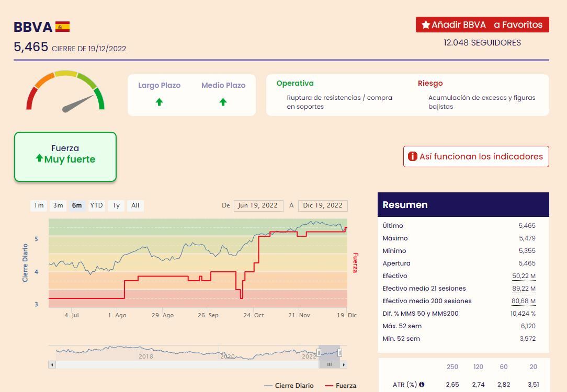Select the 3m chart range
Screen dimensions: 567x392
pos(58,205)
